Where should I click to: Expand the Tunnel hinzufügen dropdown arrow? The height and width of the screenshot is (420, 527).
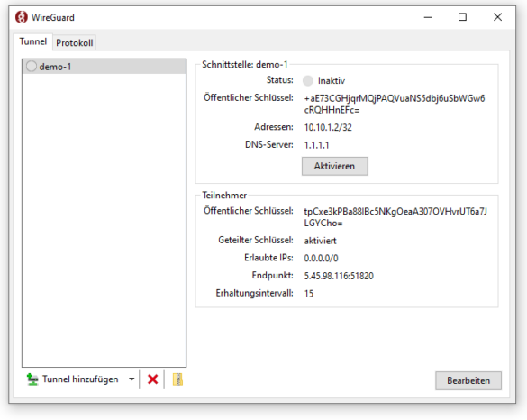coord(132,379)
